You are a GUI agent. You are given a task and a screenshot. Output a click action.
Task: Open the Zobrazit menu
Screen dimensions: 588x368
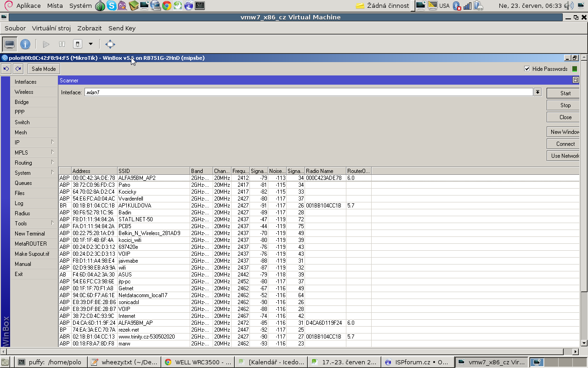pyautogui.click(x=90, y=28)
